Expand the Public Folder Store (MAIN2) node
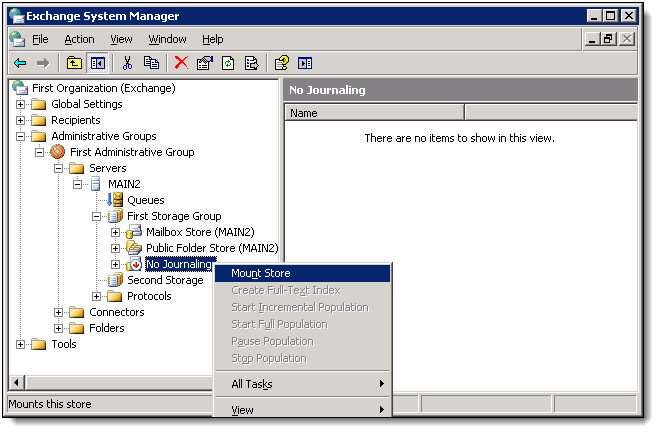Image resolution: width=661 pixels, height=435 pixels. [116, 248]
